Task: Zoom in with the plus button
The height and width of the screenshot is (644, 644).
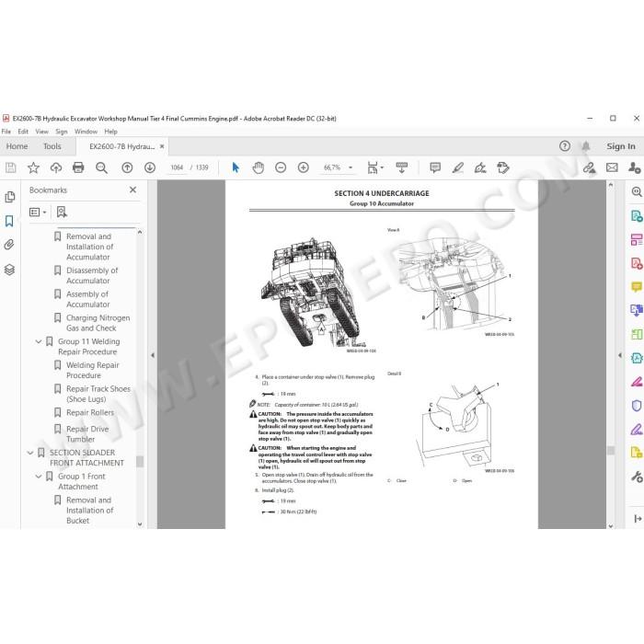Action: point(304,167)
